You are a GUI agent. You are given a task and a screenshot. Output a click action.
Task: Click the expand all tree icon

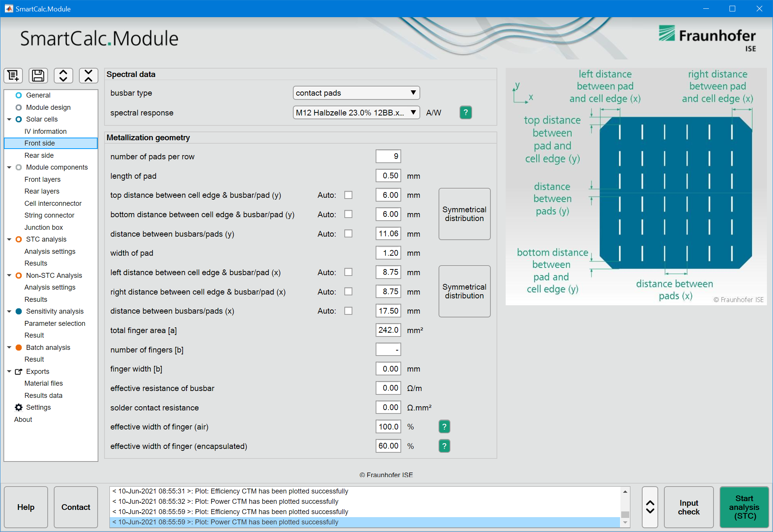click(63, 76)
